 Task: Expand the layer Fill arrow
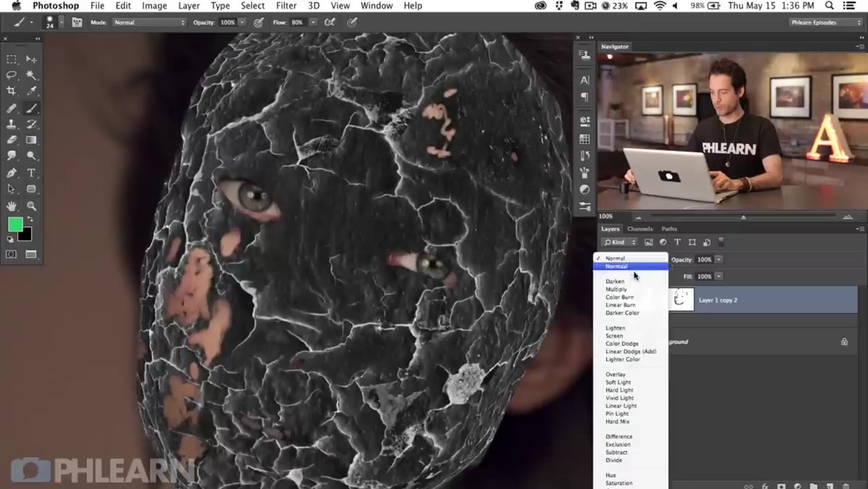[x=719, y=276]
